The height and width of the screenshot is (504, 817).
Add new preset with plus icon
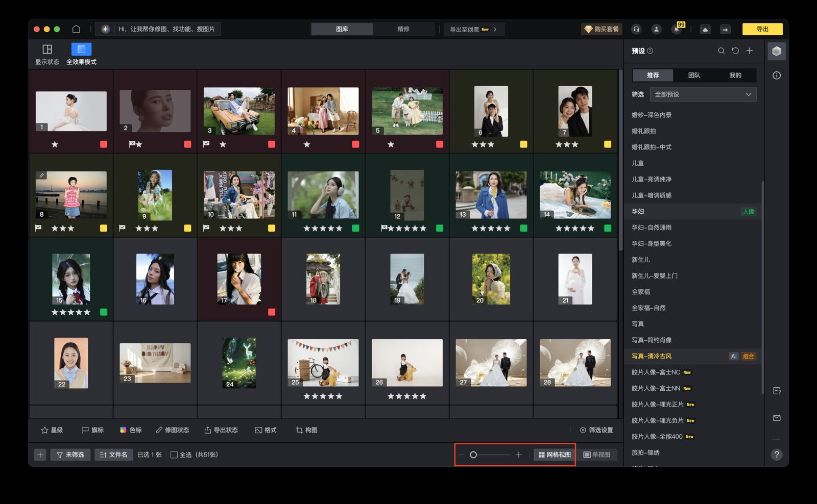coord(750,51)
